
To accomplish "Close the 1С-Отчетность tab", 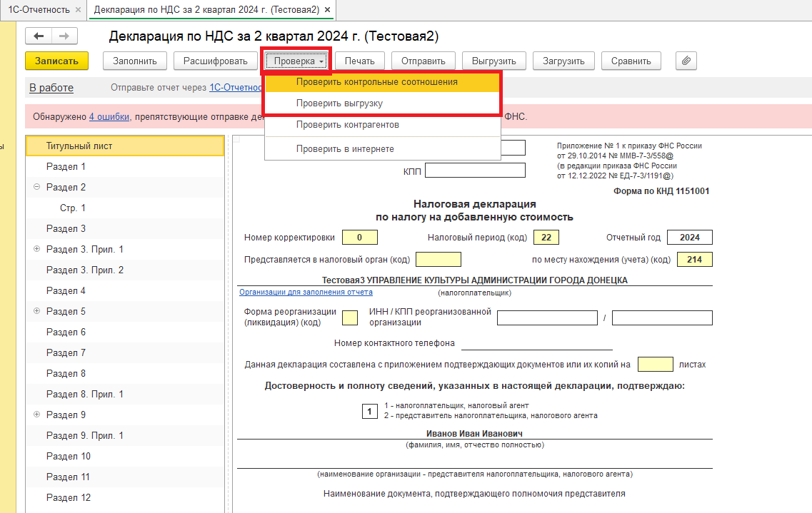I will point(78,10).
